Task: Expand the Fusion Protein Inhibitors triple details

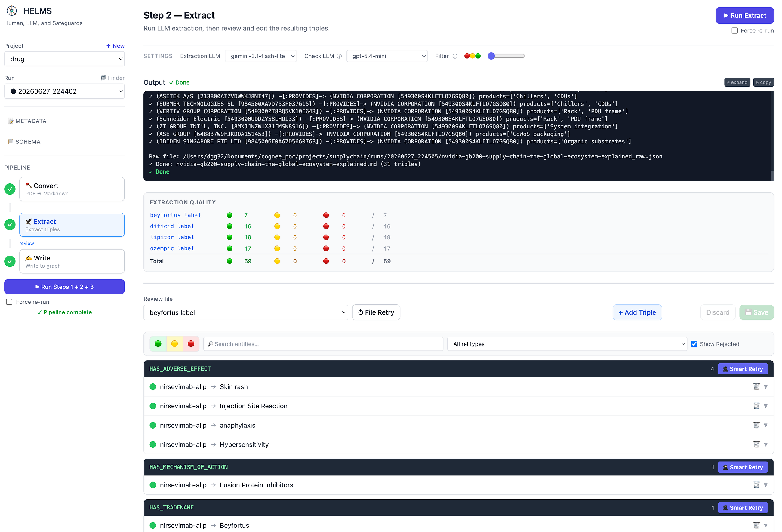Action: coord(765,485)
